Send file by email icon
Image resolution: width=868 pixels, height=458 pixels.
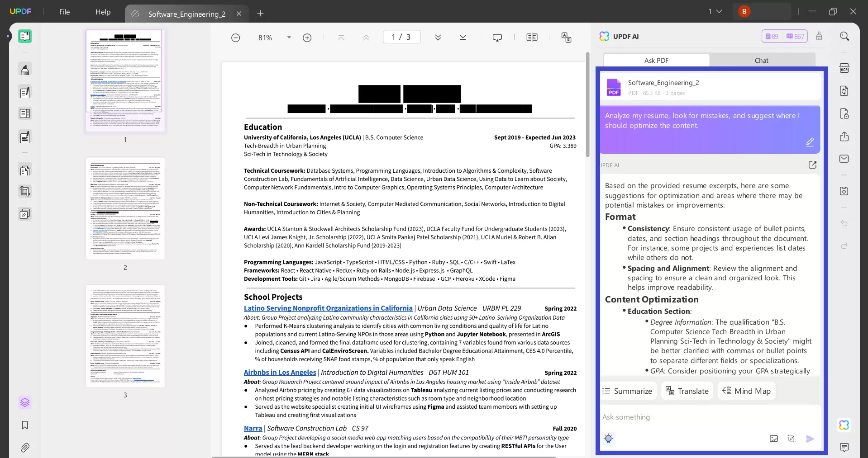(844, 159)
